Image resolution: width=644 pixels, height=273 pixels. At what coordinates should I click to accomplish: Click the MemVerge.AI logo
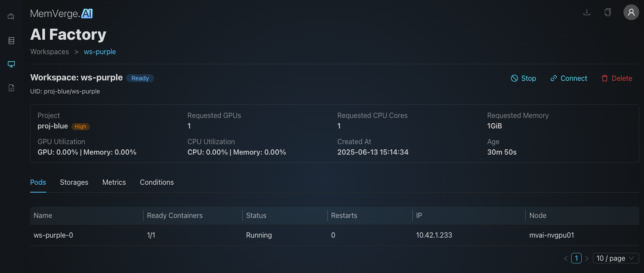[62, 14]
